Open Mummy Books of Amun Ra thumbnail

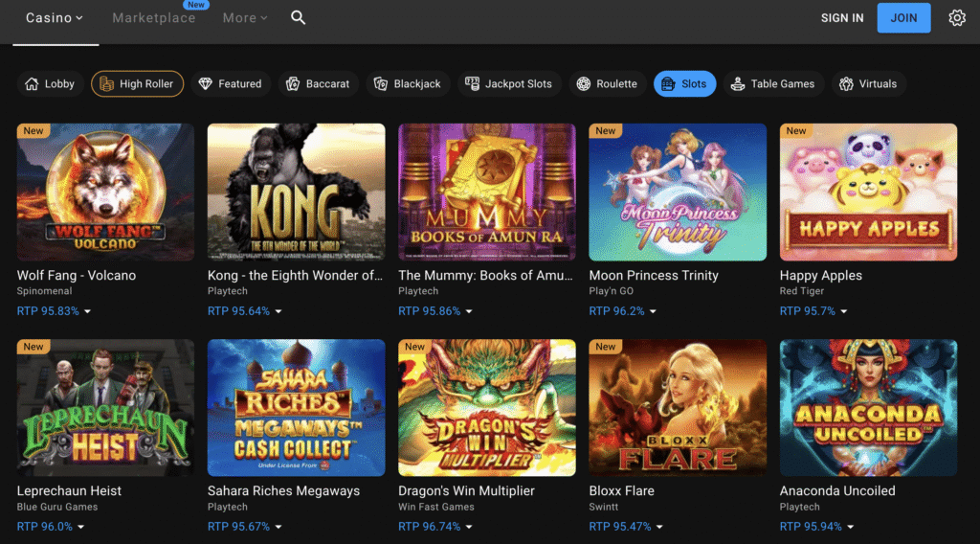tap(487, 192)
